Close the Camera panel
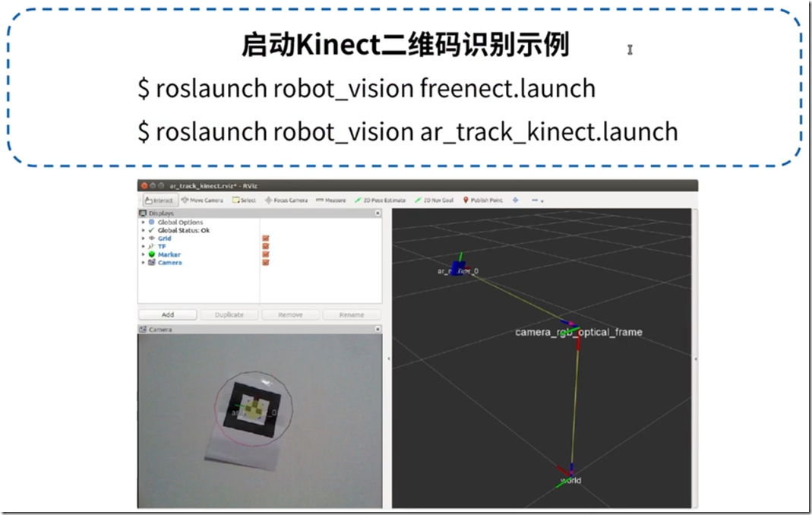The image size is (812, 515). [x=378, y=329]
